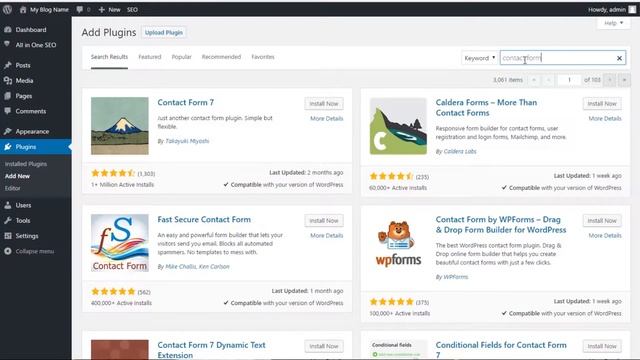Open the Users menu
Screen dimensions: 640x360
(x=23, y=205)
